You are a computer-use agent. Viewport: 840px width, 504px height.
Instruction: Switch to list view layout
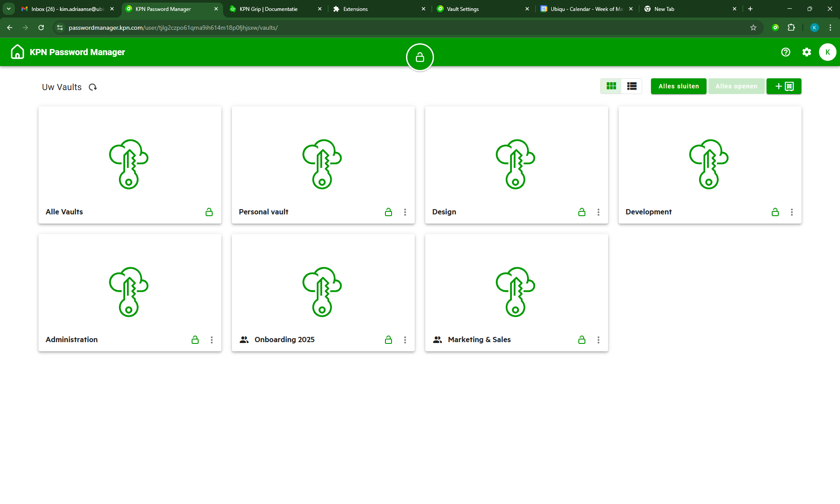click(x=631, y=86)
